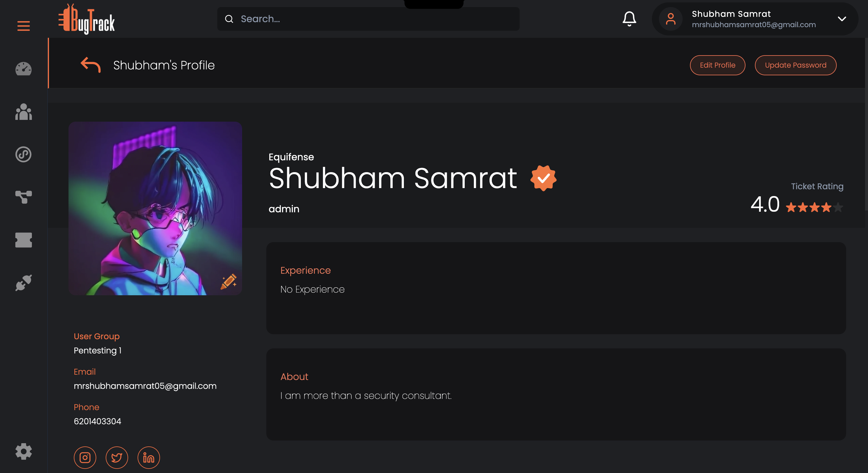Click the Ticket Rating stars
The width and height of the screenshot is (868, 473).
[814, 207]
